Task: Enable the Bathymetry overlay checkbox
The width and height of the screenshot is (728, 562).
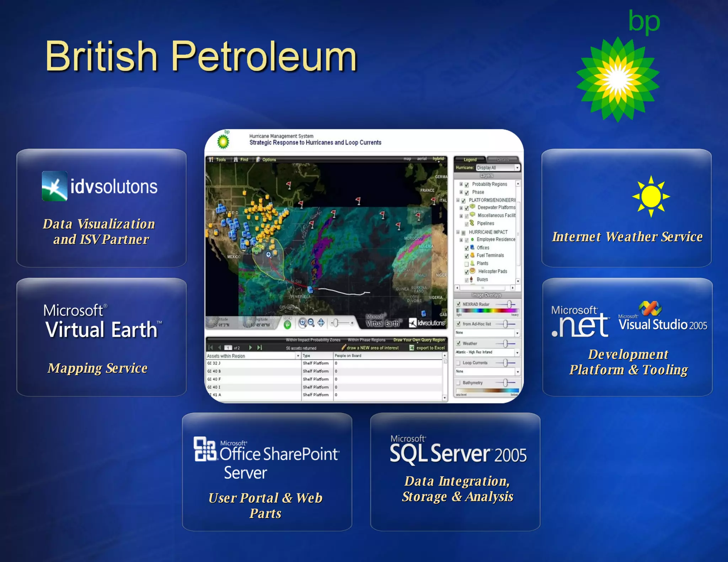Action: pyautogui.click(x=459, y=383)
